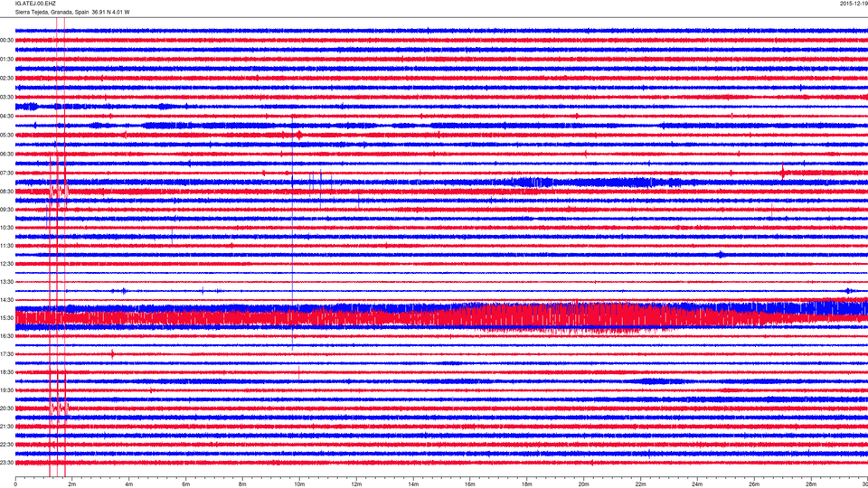Click the station code IG.ATEJ.00.EHZ
Screen dimensions: 868x488
coord(35,4)
